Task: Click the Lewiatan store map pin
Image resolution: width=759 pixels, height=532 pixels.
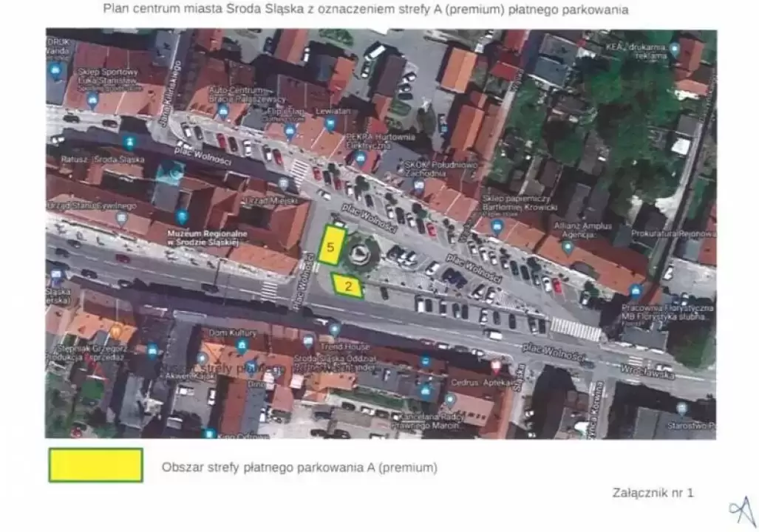Action: pyautogui.click(x=330, y=122)
